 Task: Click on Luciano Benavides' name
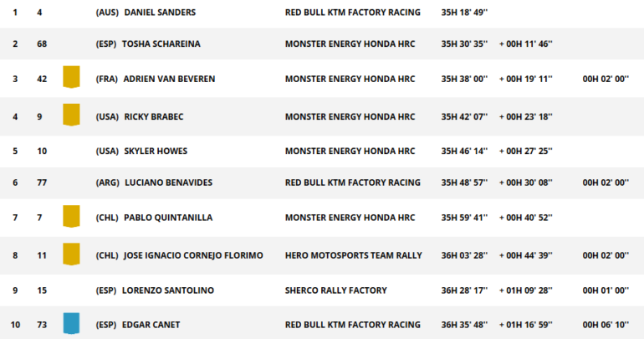point(168,182)
